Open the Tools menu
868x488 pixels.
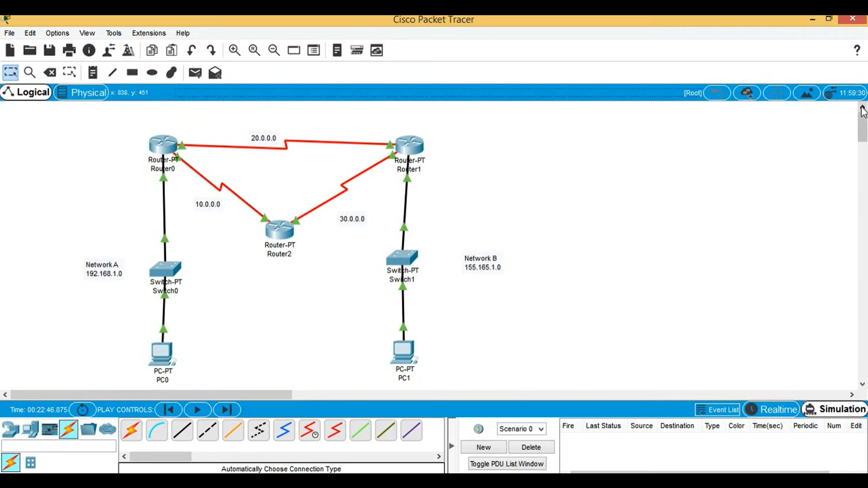(x=113, y=33)
